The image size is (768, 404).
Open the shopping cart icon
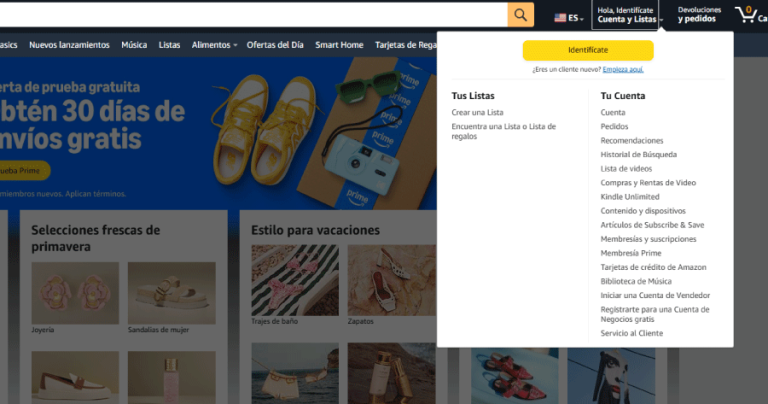pyautogui.click(x=746, y=15)
